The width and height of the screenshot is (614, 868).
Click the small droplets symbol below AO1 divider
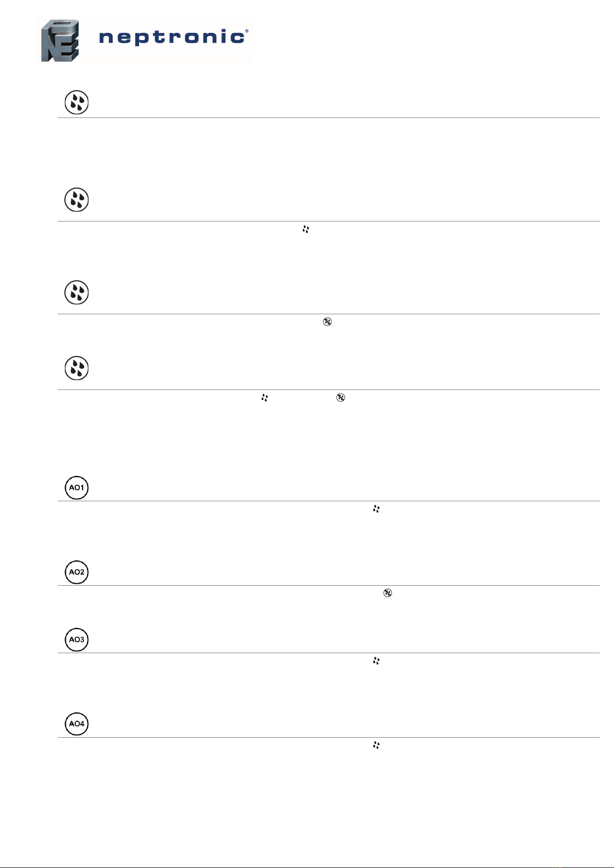click(376, 509)
